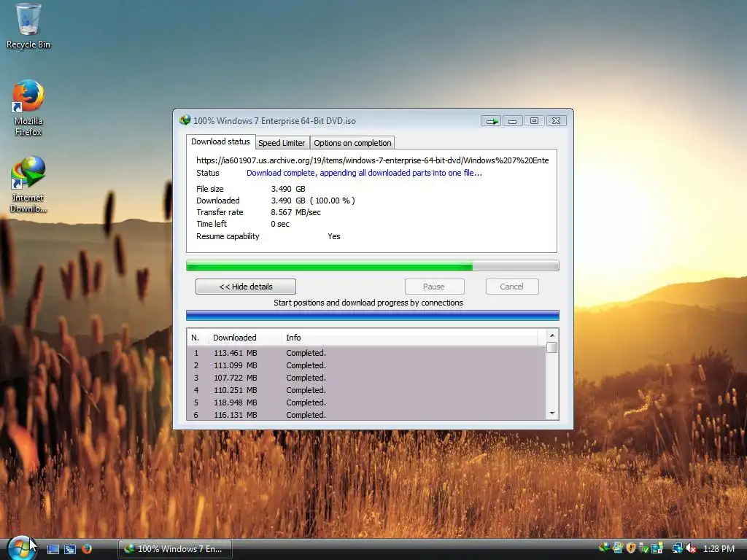
Task: Click the connections list scroll down arrow
Action: tap(552, 413)
